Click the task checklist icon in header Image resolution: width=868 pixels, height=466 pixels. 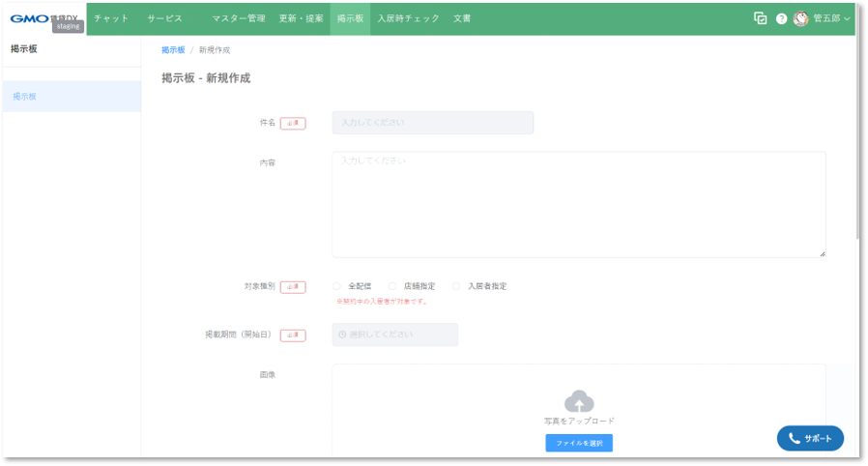(761, 18)
